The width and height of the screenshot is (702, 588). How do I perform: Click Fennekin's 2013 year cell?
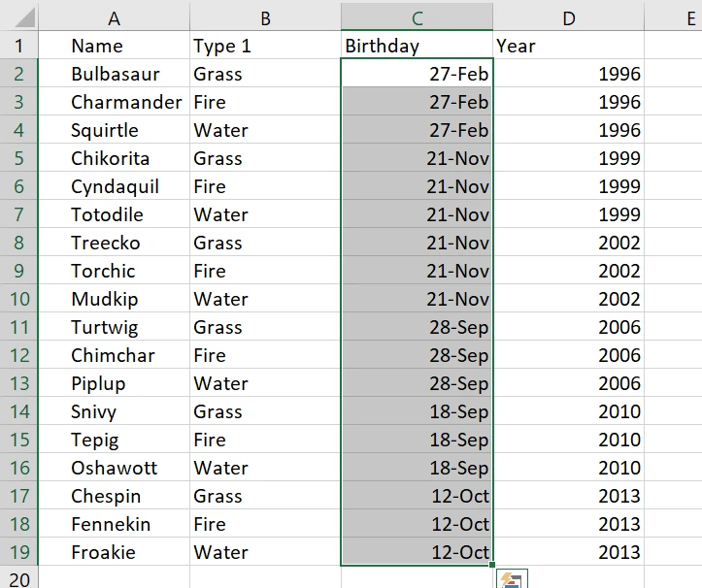[569, 524]
